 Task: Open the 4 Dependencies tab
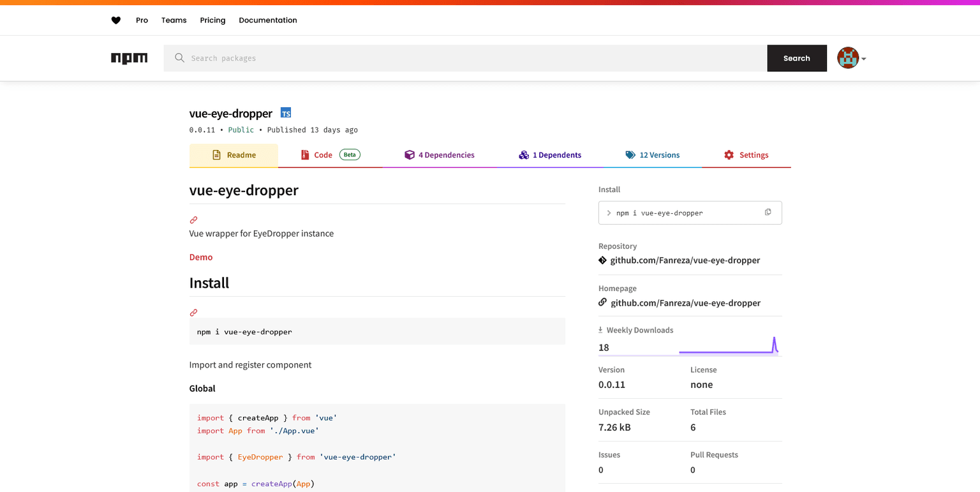(440, 155)
